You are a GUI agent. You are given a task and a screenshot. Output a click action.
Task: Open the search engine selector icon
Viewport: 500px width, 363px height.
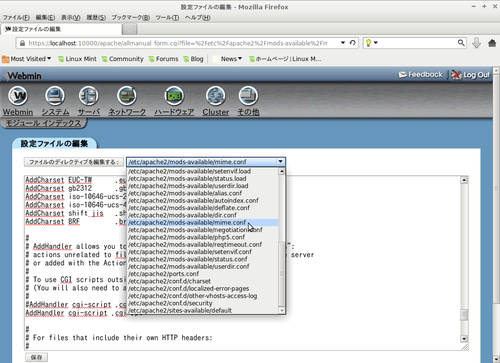[x=371, y=43]
